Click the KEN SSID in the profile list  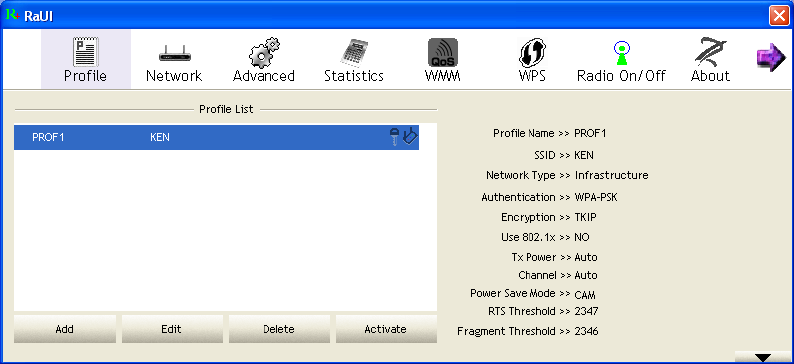point(160,137)
